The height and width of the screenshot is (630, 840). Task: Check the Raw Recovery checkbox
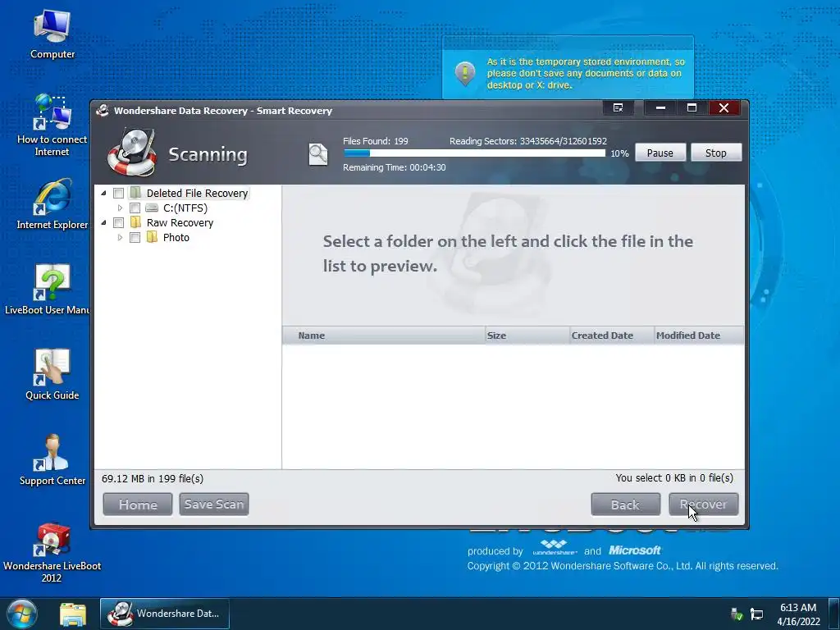118,222
